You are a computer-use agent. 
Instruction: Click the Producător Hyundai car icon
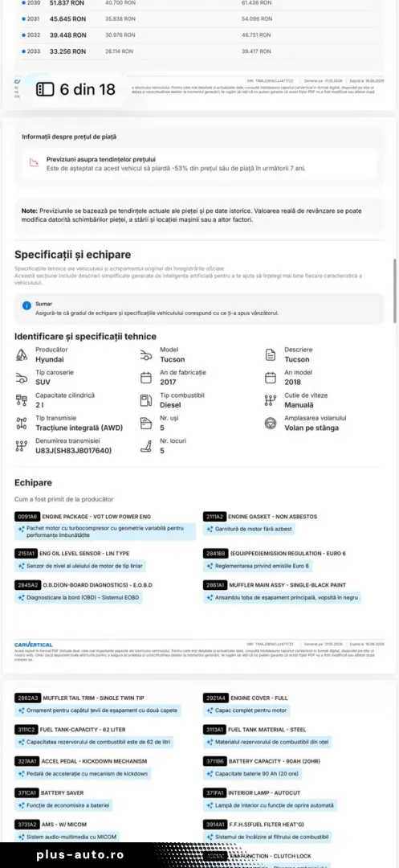pyautogui.click(x=22, y=355)
